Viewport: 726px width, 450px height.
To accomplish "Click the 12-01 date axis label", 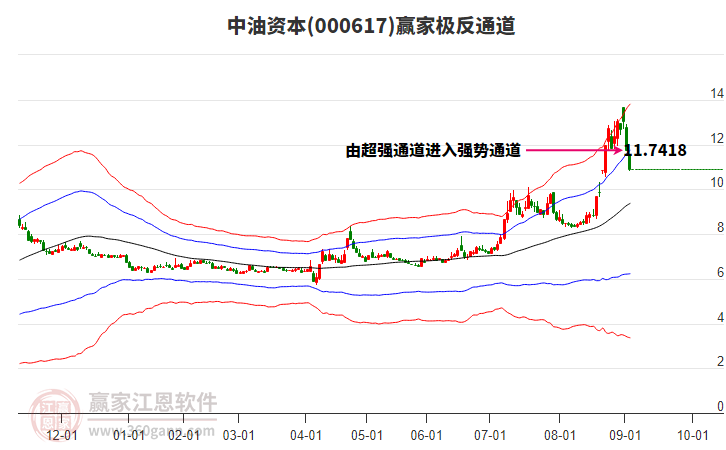I will (62, 436).
